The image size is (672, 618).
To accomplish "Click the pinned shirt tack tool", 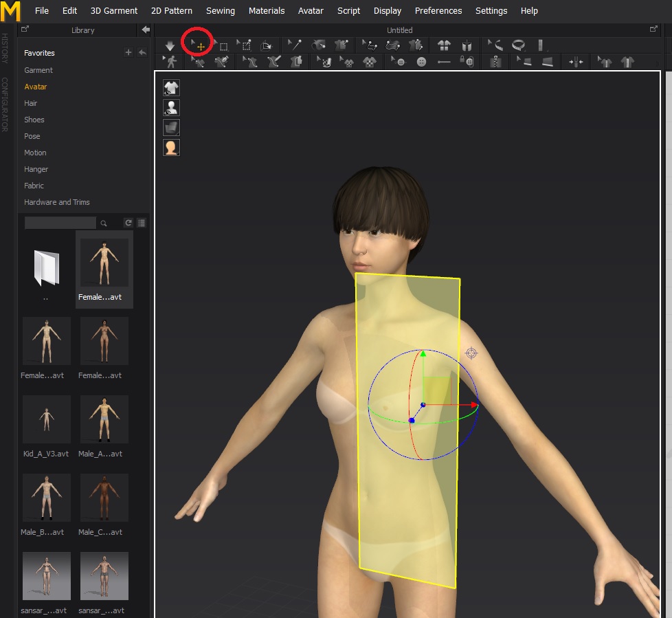I will (341, 45).
